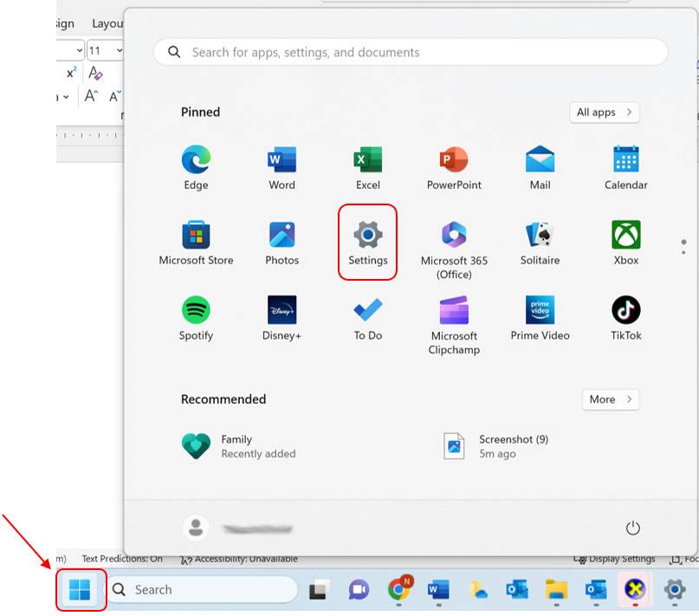Image resolution: width=699 pixels, height=616 pixels.
Task: Click the Windows Start button on taskbar
Action: [80, 590]
